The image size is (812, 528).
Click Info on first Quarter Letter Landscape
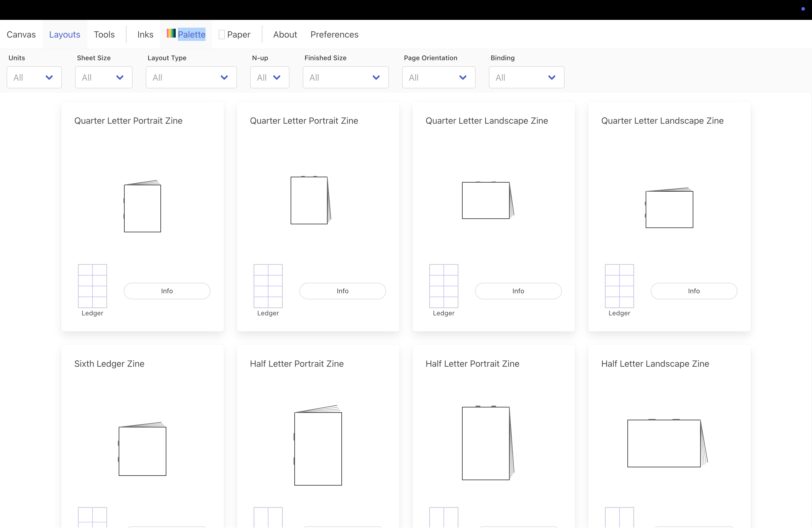click(518, 291)
